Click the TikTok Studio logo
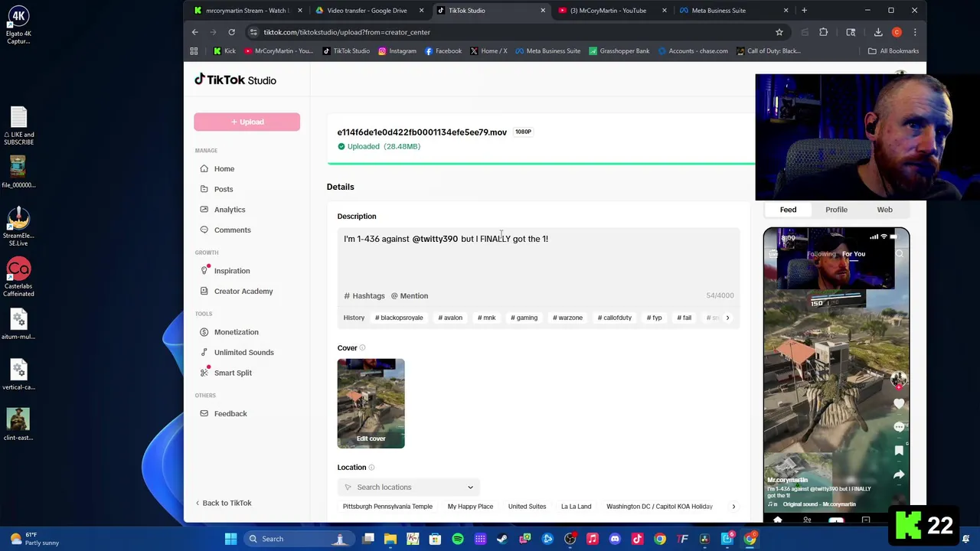Screen dimensions: 980x551 (x=235, y=80)
